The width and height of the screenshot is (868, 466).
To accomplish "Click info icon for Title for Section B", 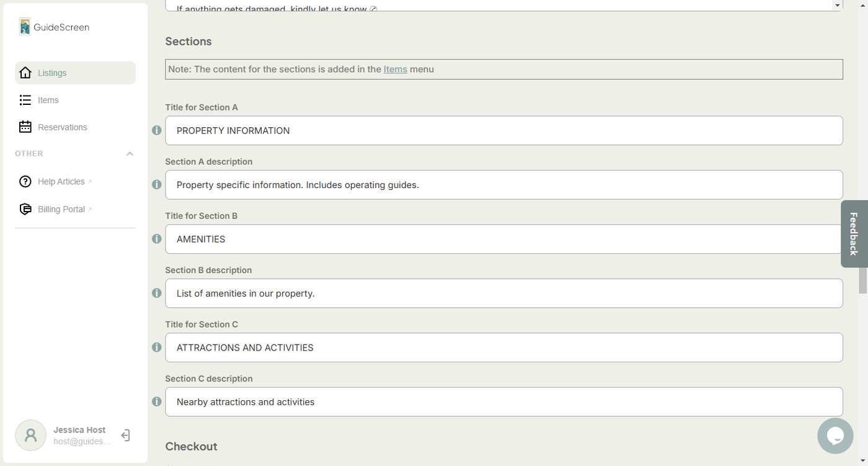I will [157, 239].
